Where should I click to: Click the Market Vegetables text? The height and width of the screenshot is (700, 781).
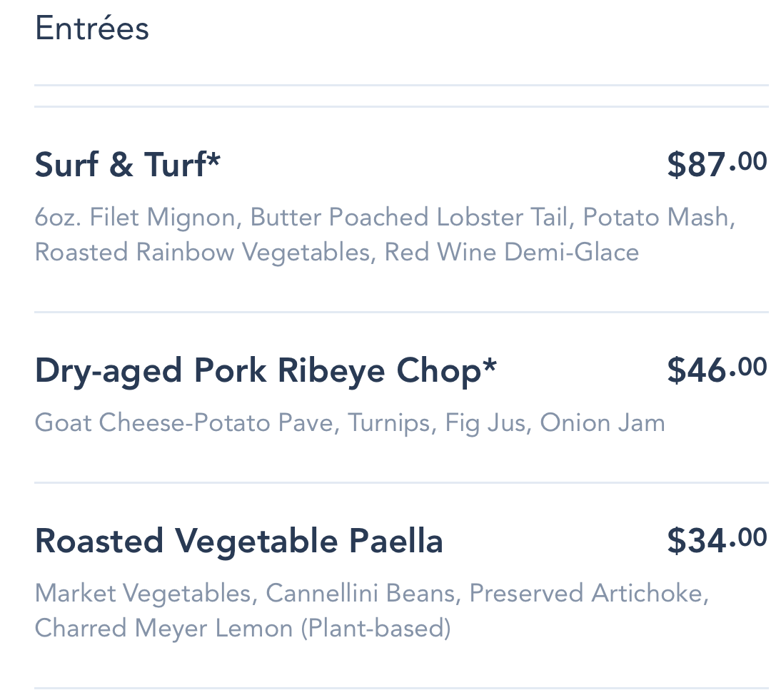coord(143,594)
